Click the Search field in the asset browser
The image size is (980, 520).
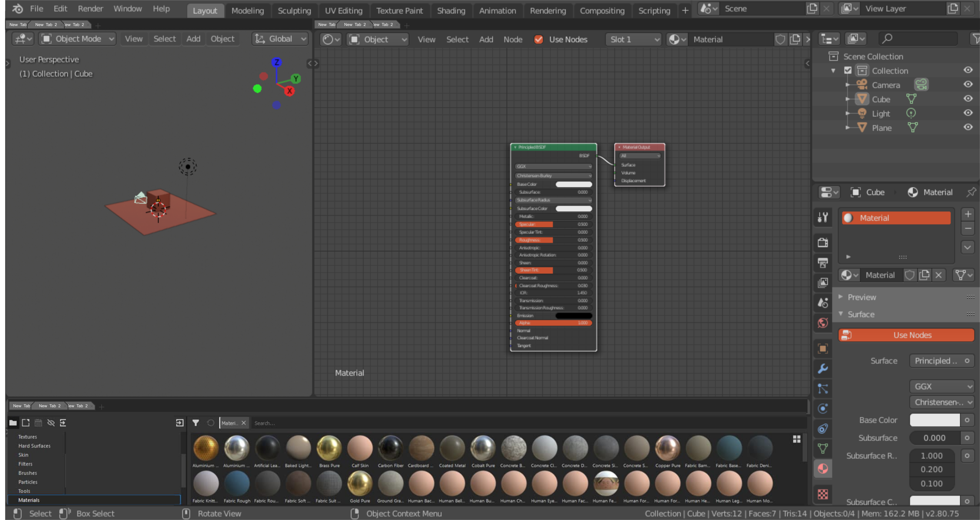click(529, 423)
